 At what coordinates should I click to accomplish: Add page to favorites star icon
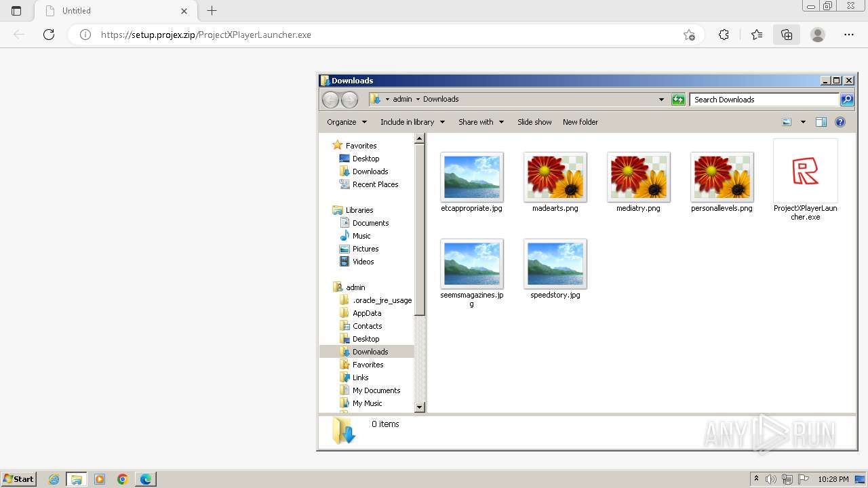tap(689, 35)
